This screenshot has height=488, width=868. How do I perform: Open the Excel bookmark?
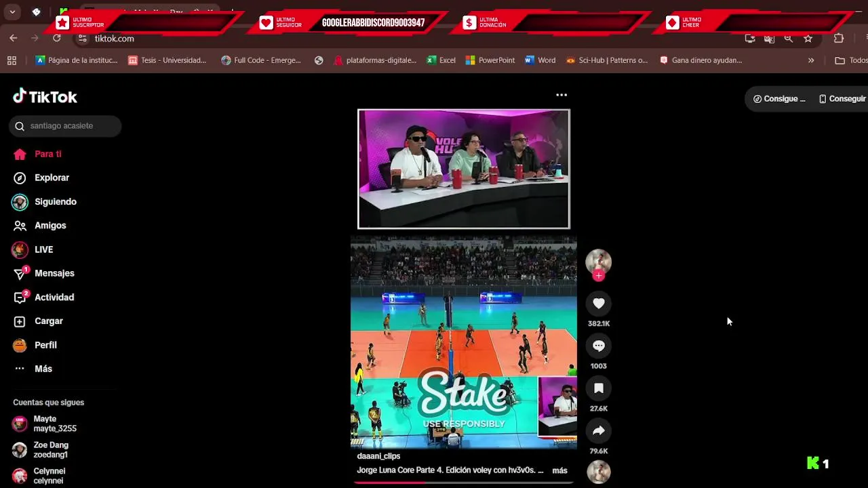tap(441, 60)
